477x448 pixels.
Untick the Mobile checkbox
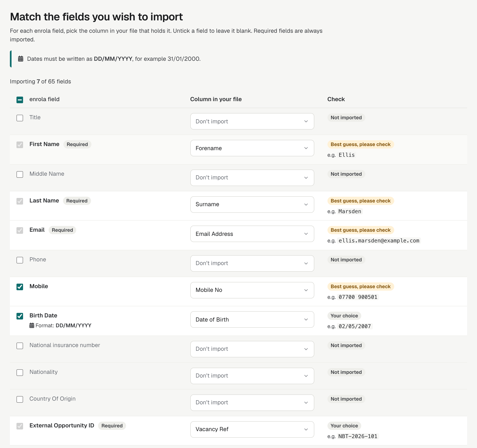20,287
